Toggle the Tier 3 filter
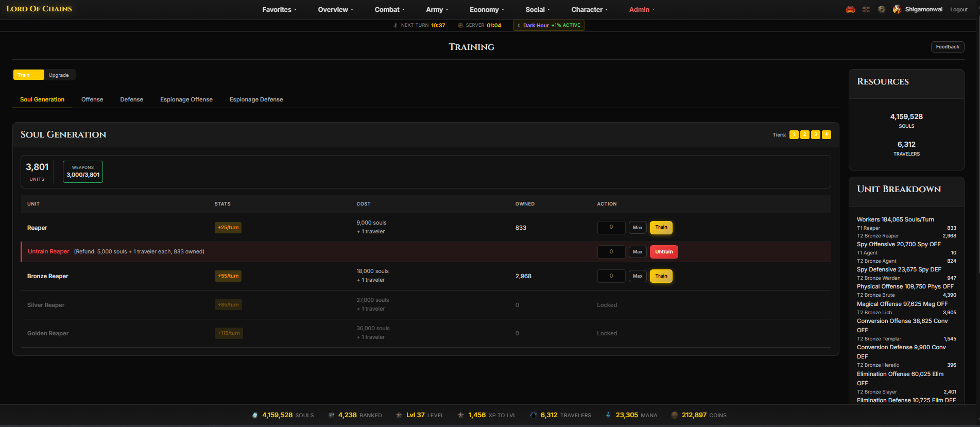 [x=815, y=134]
